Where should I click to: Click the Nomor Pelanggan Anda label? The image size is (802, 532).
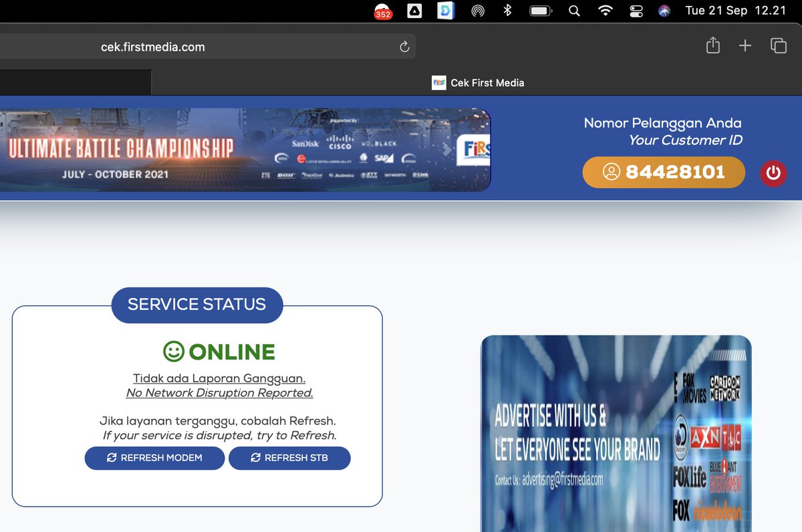click(662, 123)
